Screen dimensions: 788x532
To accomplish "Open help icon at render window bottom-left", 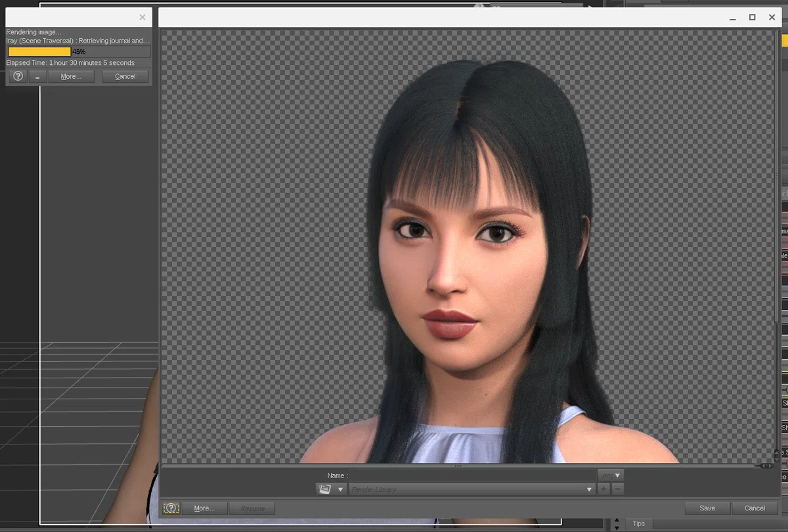I will click(x=171, y=508).
